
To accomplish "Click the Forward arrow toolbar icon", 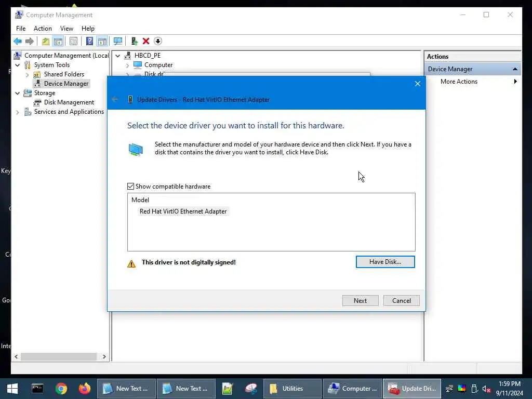I will [x=30, y=42].
